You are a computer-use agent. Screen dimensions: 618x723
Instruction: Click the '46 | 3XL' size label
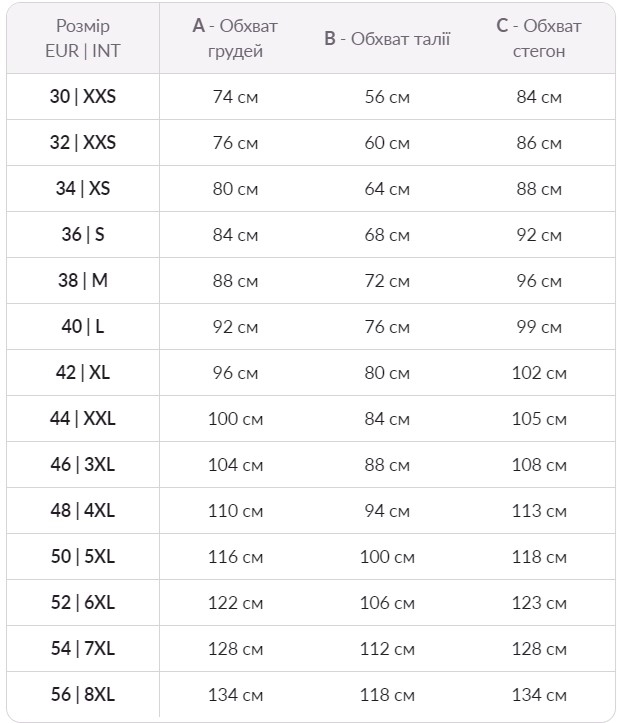pyautogui.click(x=83, y=464)
